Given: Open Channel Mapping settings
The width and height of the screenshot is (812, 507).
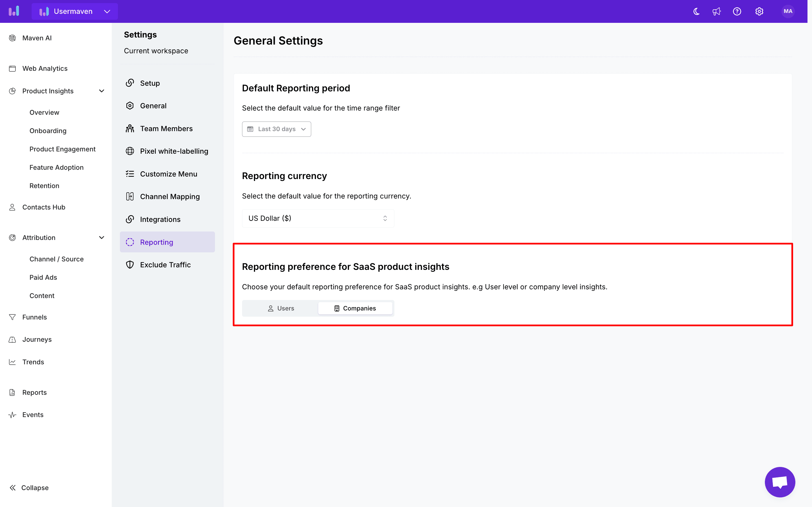Looking at the screenshot, I should [x=169, y=196].
